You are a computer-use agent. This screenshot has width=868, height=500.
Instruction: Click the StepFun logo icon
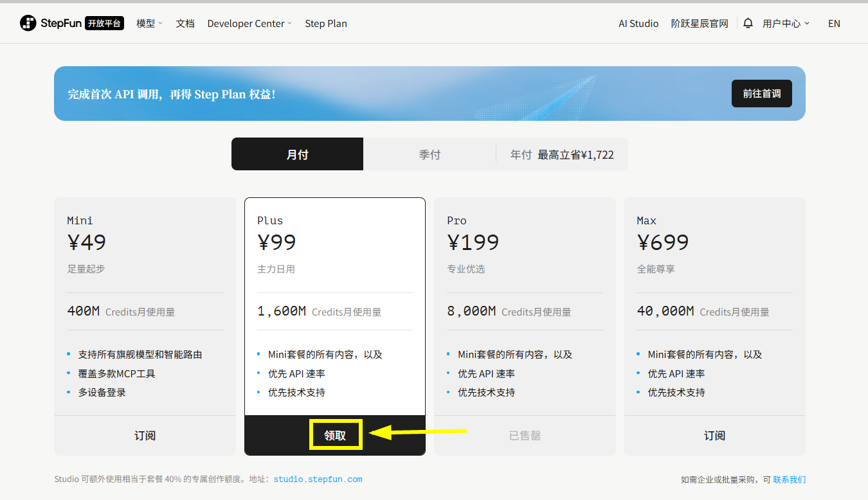coord(28,23)
